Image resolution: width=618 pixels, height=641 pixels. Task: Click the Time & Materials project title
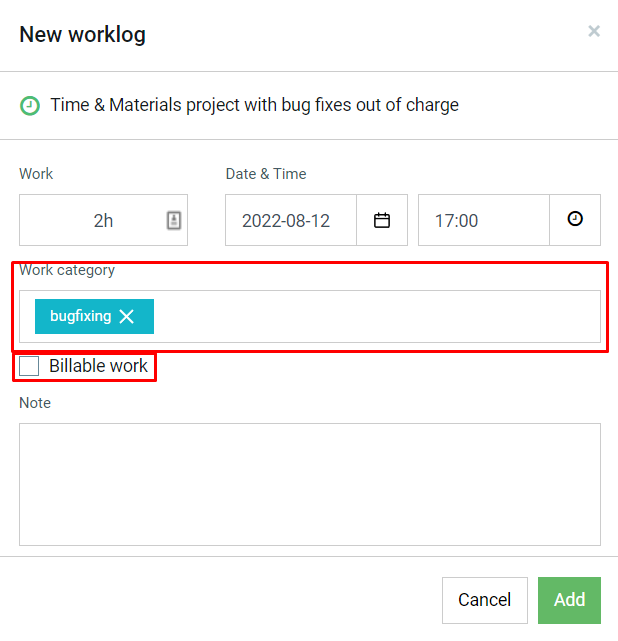pyautogui.click(x=254, y=105)
